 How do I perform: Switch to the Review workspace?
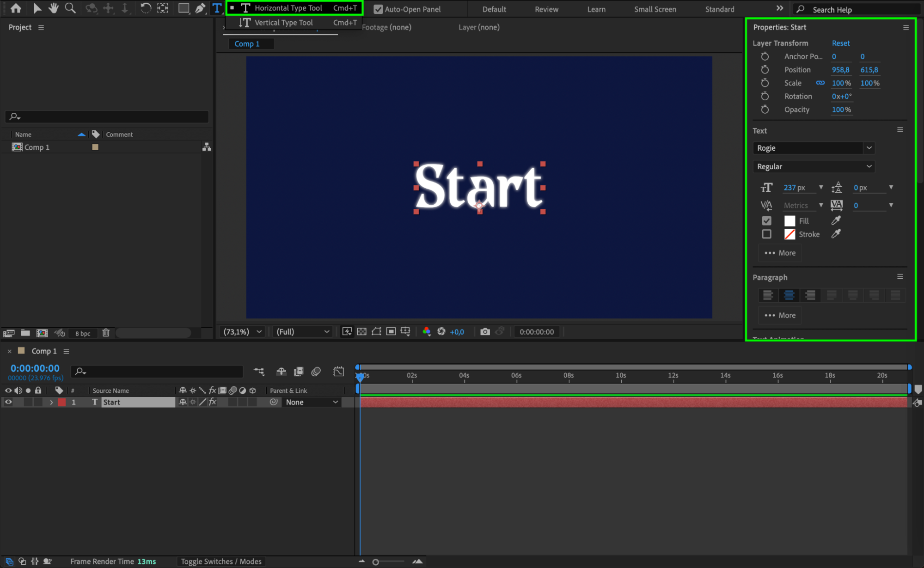click(546, 9)
